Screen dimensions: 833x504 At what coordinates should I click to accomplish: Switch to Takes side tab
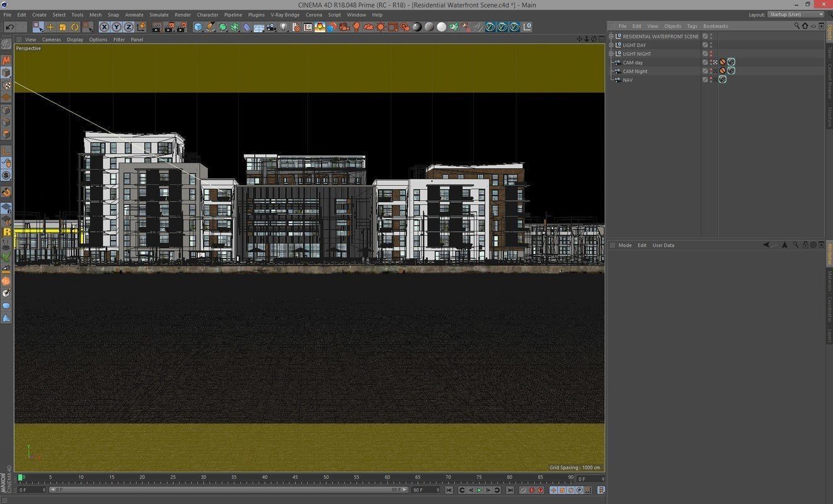pyautogui.click(x=829, y=53)
